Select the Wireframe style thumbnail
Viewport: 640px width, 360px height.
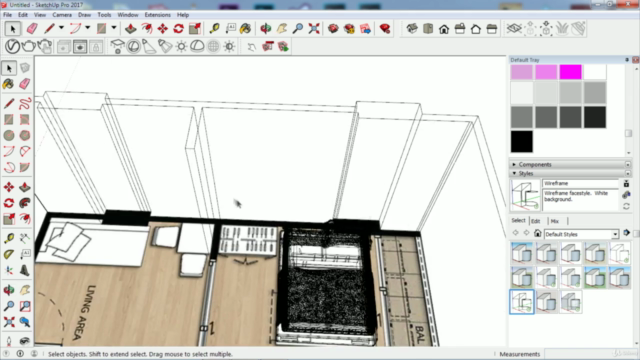click(522, 302)
